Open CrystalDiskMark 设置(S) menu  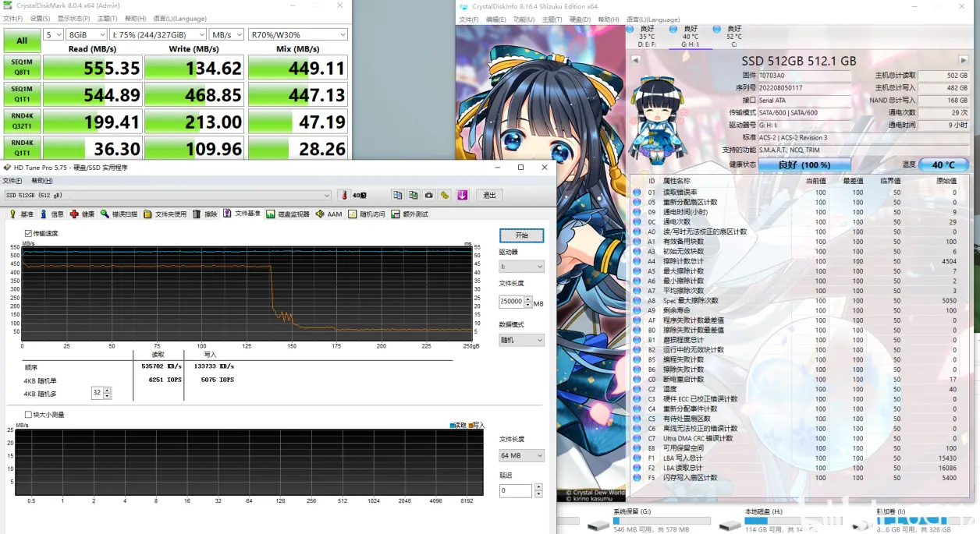tap(40, 18)
